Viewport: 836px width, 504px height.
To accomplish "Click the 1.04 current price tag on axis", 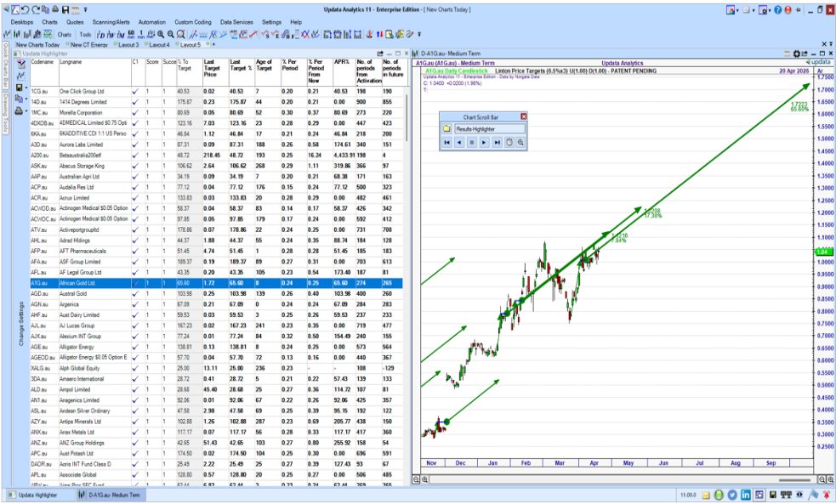I will pyautogui.click(x=824, y=252).
